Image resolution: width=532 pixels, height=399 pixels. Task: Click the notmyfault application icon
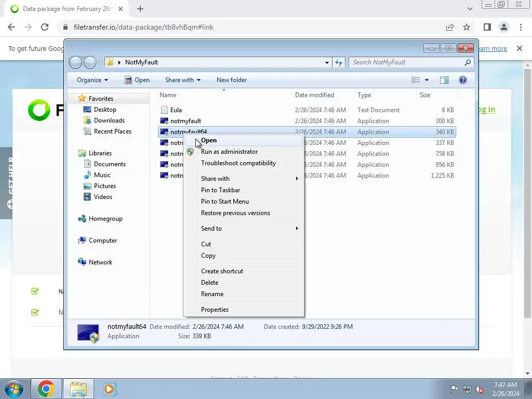click(164, 121)
